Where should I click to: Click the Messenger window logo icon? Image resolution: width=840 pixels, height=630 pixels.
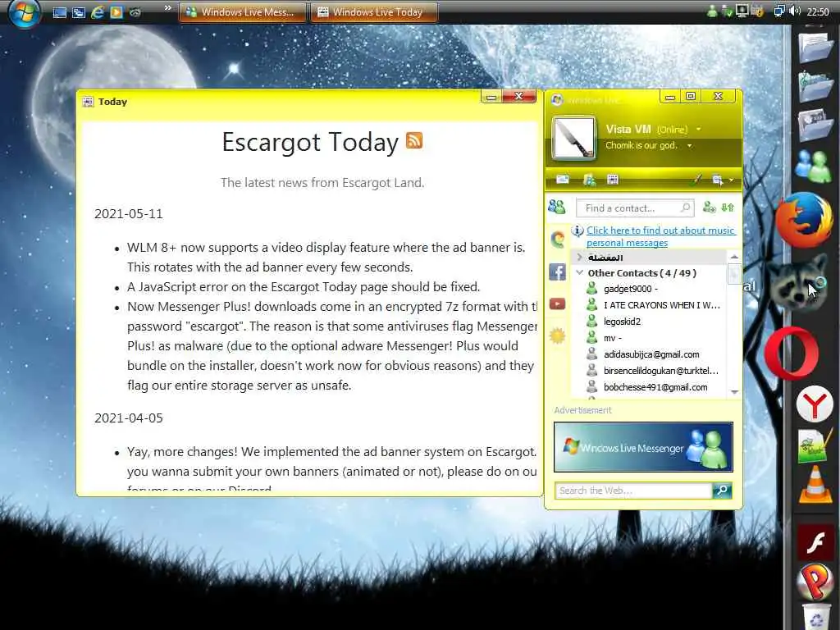pos(557,100)
